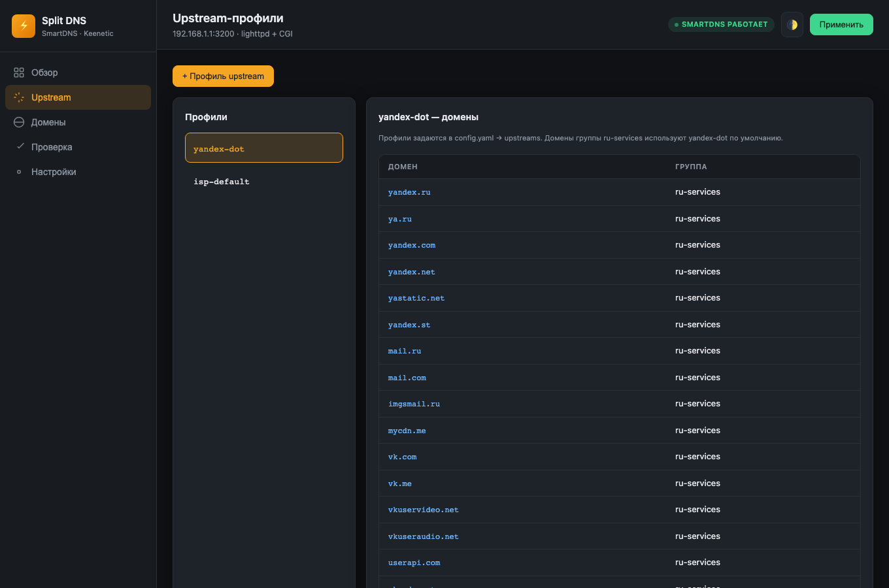Click the Upstream-профили page title

(228, 18)
